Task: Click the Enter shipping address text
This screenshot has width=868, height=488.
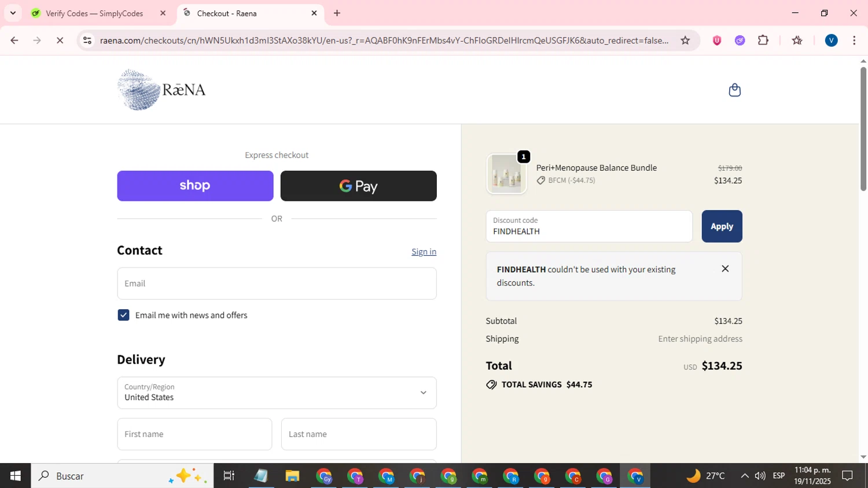Action: click(700, 339)
